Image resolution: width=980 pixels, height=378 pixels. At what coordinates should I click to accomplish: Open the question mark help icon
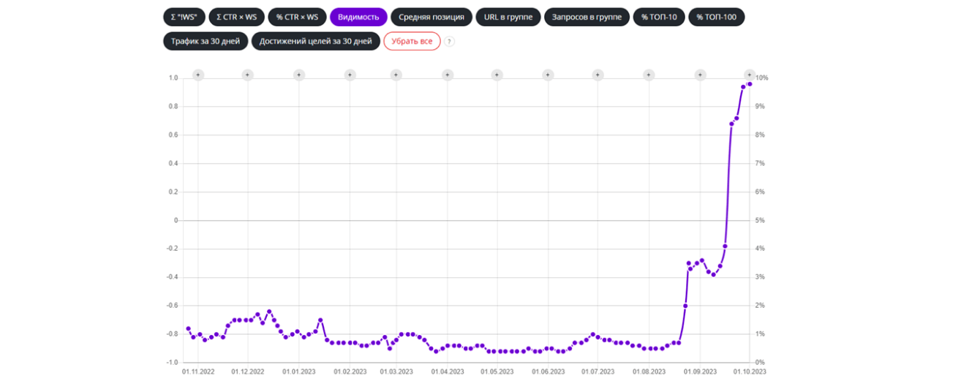[x=450, y=42]
